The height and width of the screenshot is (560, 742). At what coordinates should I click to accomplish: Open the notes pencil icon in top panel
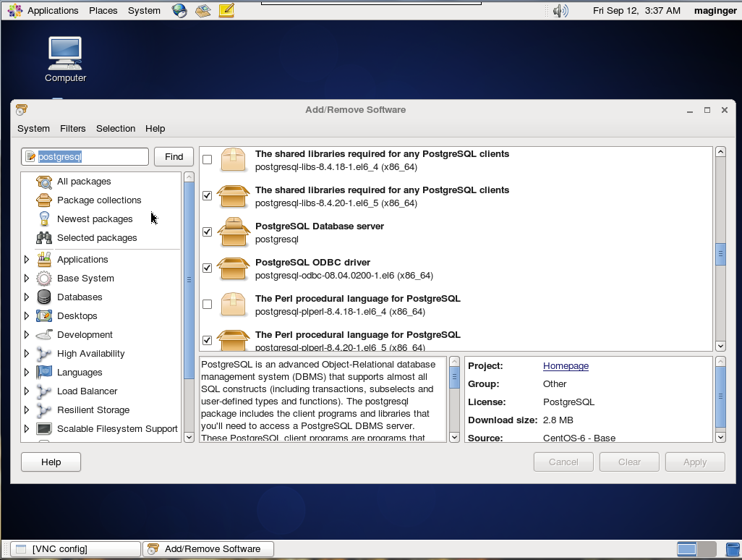226,10
